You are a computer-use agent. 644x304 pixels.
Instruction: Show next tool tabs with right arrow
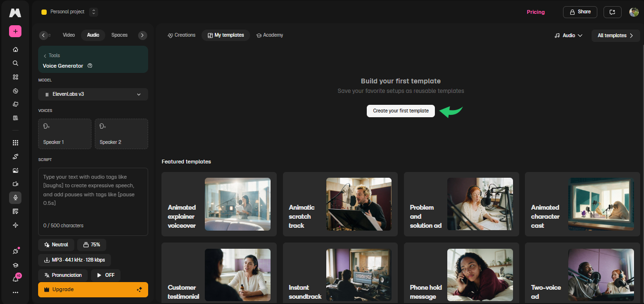click(x=142, y=35)
